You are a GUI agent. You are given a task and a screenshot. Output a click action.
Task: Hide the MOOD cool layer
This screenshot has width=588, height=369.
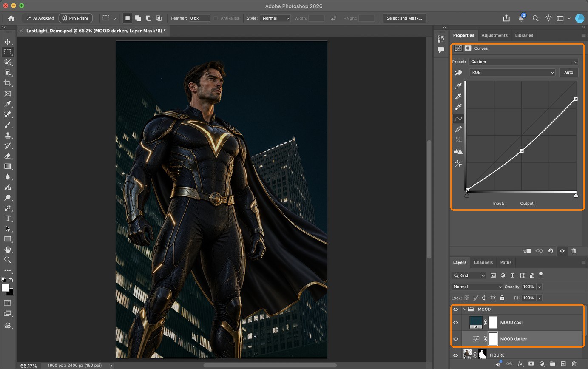tap(456, 322)
